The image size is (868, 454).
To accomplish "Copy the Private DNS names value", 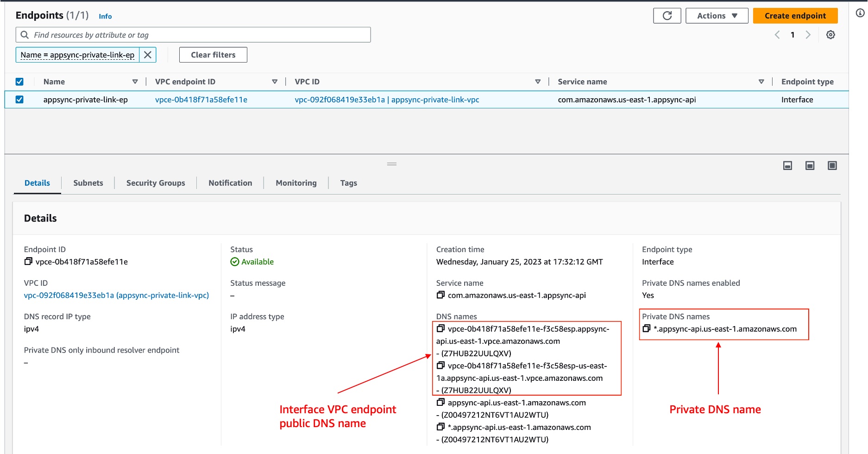I will (x=647, y=328).
